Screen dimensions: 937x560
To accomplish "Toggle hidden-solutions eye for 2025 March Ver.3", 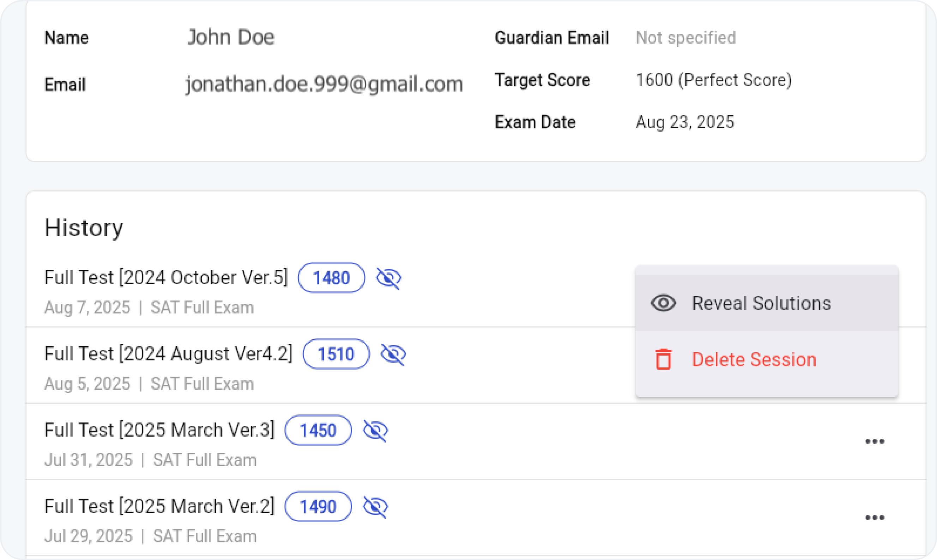I will pyautogui.click(x=375, y=431).
